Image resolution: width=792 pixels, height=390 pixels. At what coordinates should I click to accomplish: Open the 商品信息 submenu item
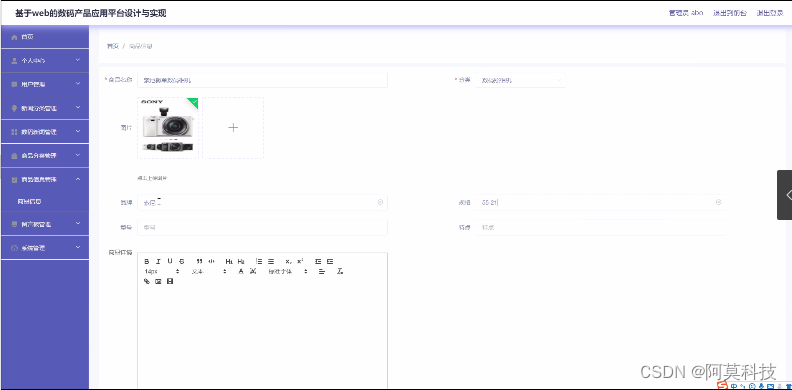(44, 202)
